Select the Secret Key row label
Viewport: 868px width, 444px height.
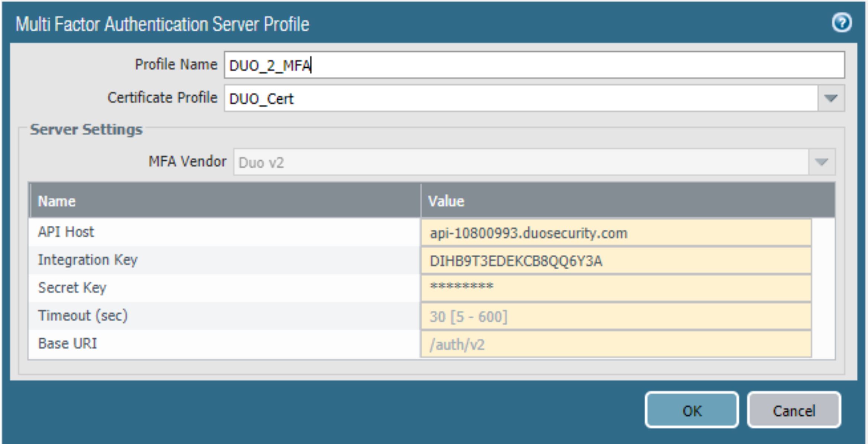(x=72, y=287)
